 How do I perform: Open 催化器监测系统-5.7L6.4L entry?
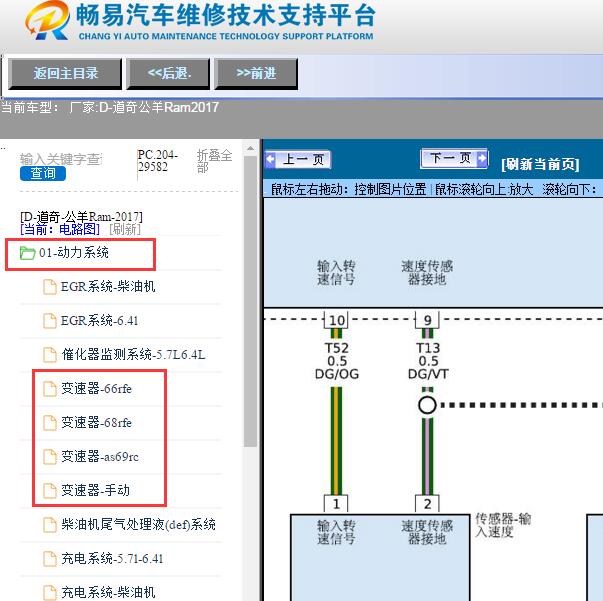133,355
